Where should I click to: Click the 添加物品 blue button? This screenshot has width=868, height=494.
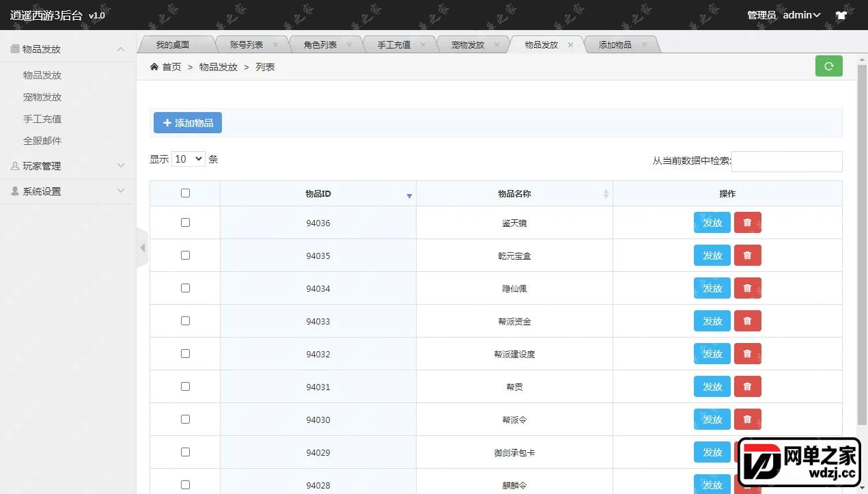pyautogui.click(x=188, y=123)
